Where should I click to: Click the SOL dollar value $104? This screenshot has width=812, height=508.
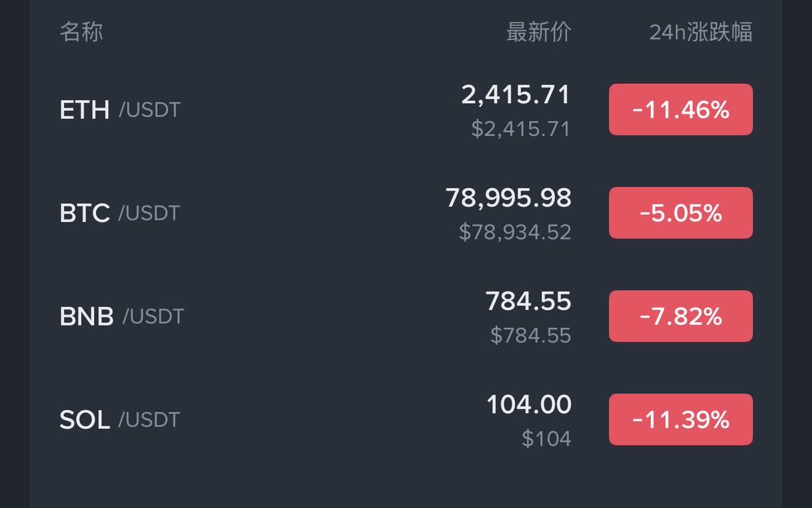click(546, 439)
